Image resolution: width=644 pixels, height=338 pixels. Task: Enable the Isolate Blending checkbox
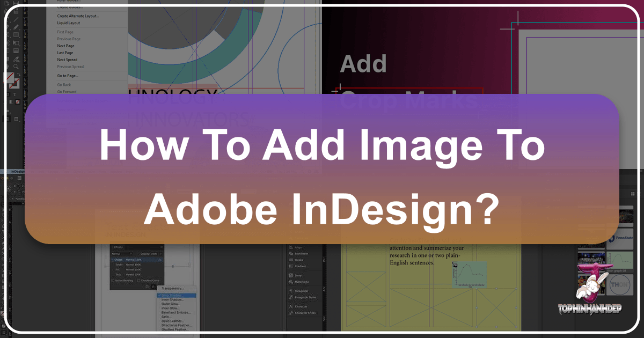pyautogui.click(x=112, y=280)
